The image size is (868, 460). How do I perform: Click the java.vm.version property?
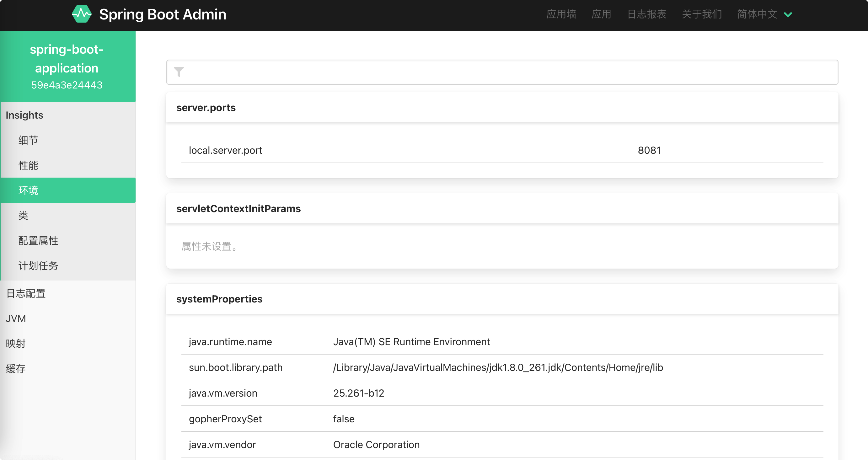(x=223, y=393)
